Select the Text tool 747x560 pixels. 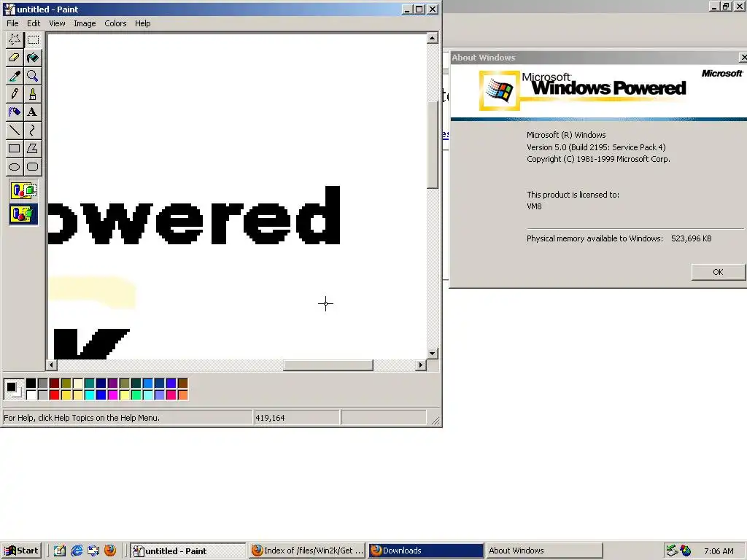[32, 112]
